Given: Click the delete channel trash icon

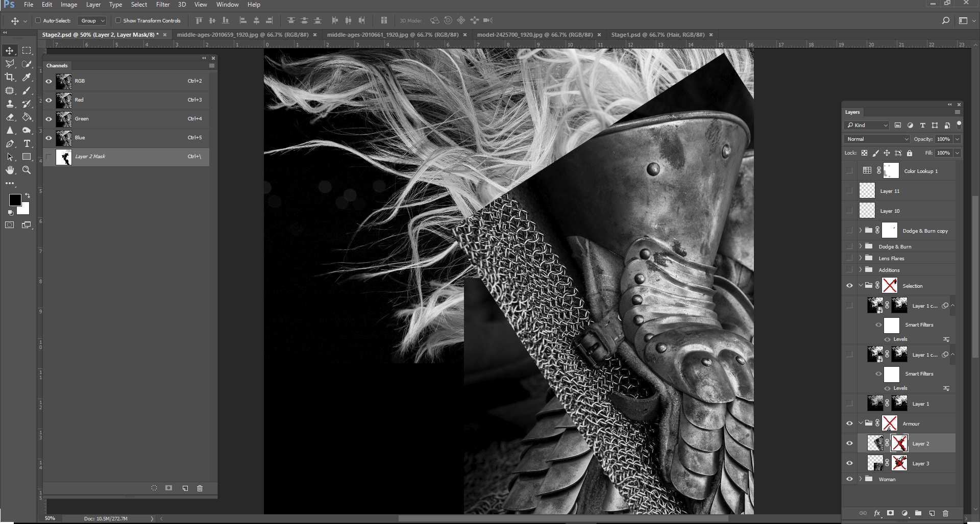Looking at the screenshot, I should 200,488.
